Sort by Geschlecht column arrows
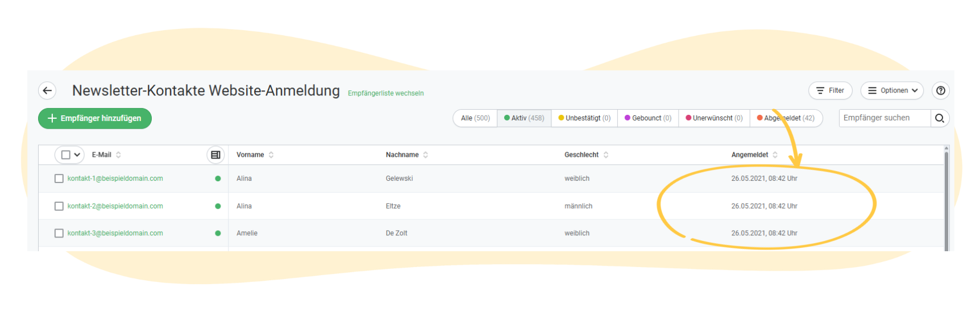 pos(606,155)
